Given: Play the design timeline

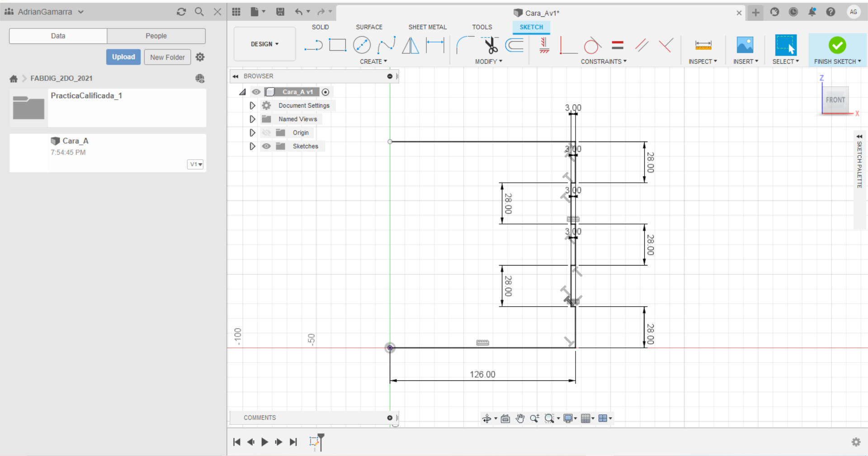Looking at the screenshot, I should click(265, 442).
